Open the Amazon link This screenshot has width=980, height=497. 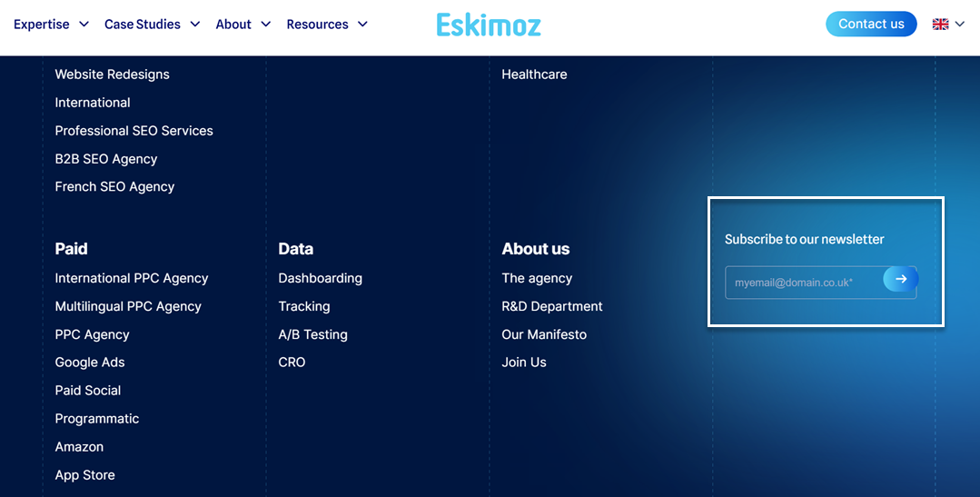tap(79, 447)
